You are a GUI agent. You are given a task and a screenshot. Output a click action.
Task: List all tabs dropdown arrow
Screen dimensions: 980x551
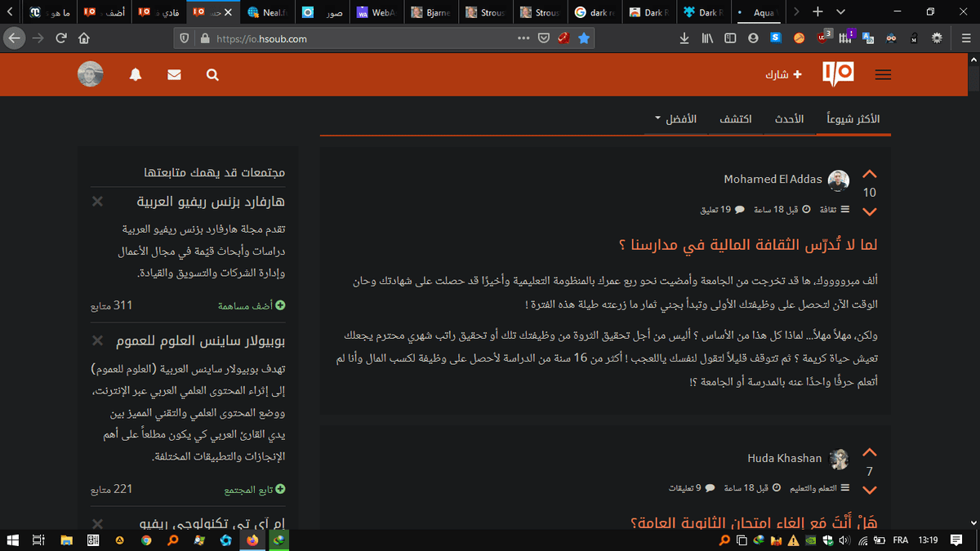pos(840,12)
